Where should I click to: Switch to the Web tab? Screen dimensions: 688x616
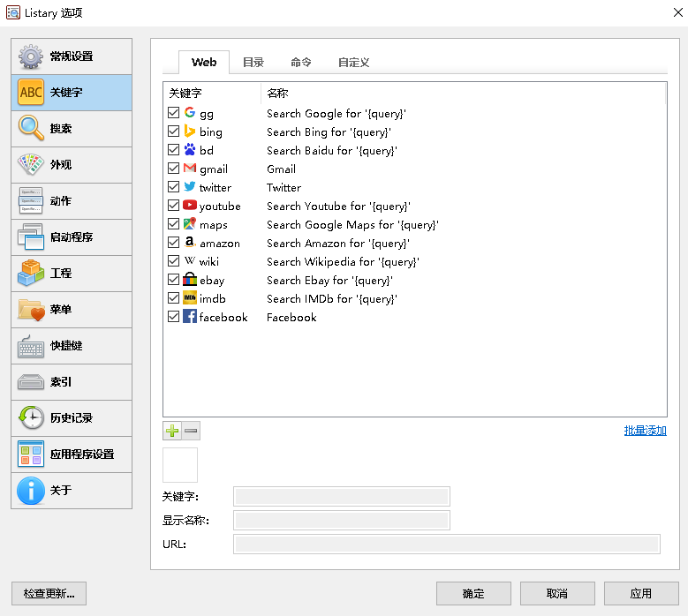pyautogui.click(x=204, y=63)
